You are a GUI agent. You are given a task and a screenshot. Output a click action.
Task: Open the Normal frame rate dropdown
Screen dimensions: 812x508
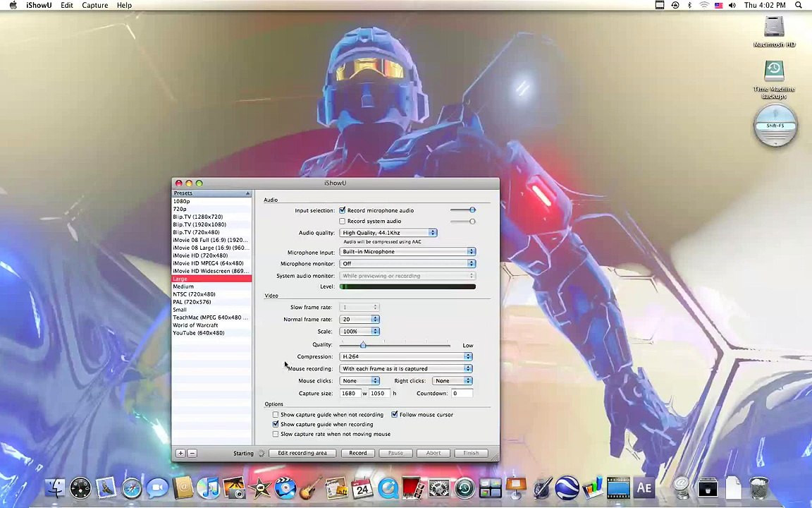359,320
